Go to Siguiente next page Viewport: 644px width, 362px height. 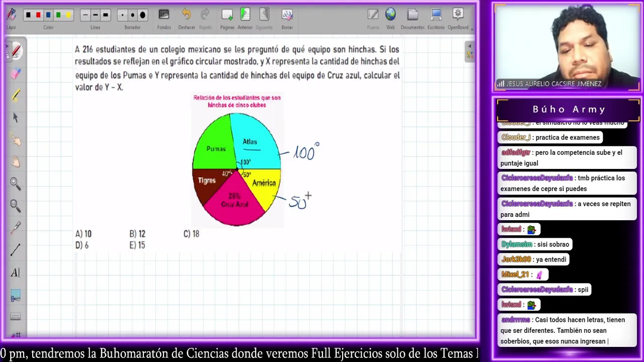[x=264, y=19]
